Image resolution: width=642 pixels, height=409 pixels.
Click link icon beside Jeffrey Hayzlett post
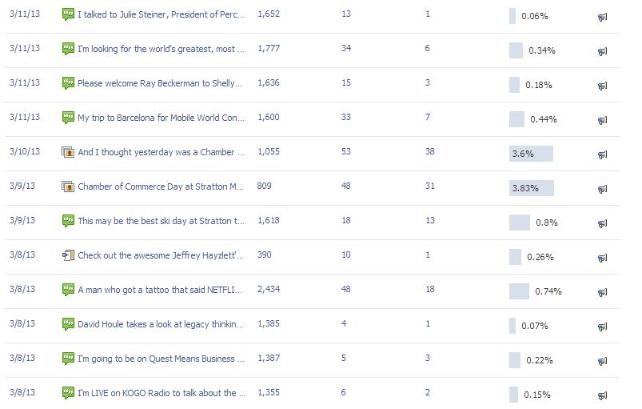tap(68, 255)
